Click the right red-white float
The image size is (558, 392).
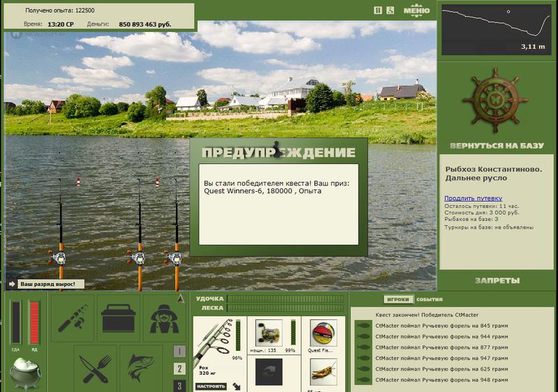[158, 183]
